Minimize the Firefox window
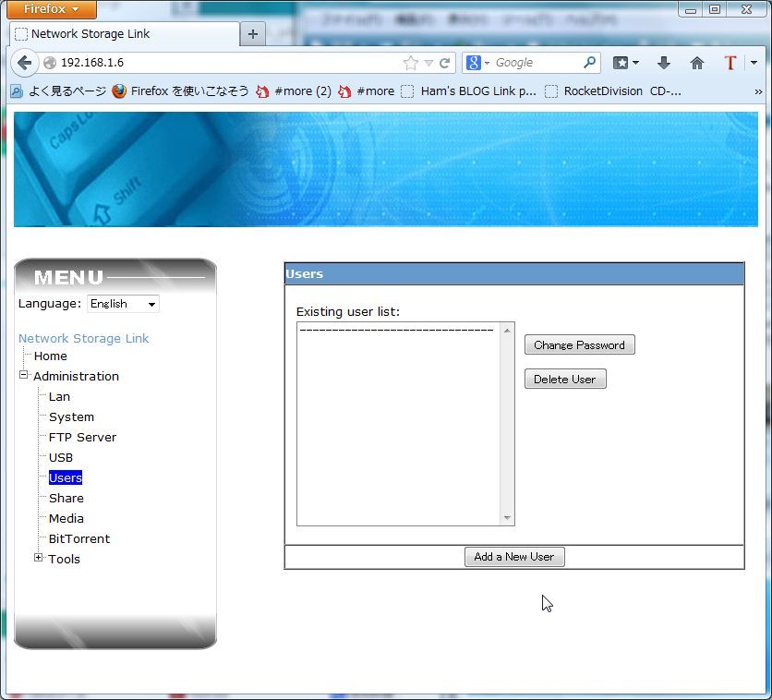 click(x=691, y=9)
